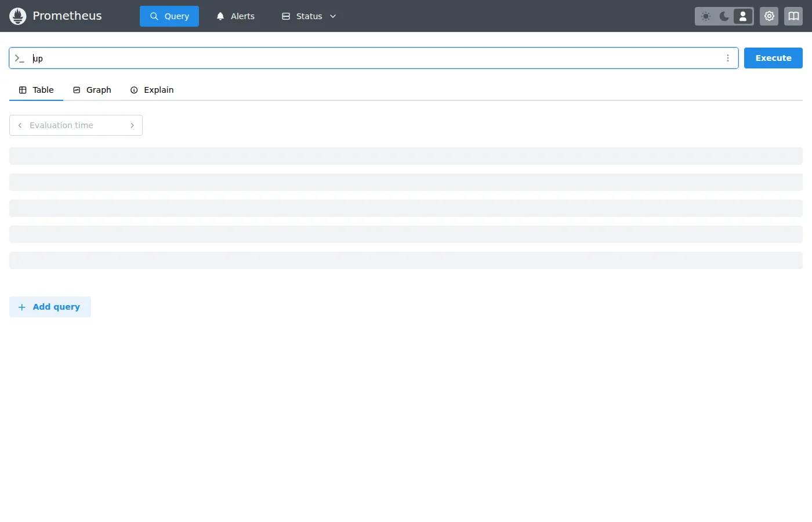Open the documentation book icon
Image resolution: width=812 pixels, height=522 pixels.
click(793, 16)
